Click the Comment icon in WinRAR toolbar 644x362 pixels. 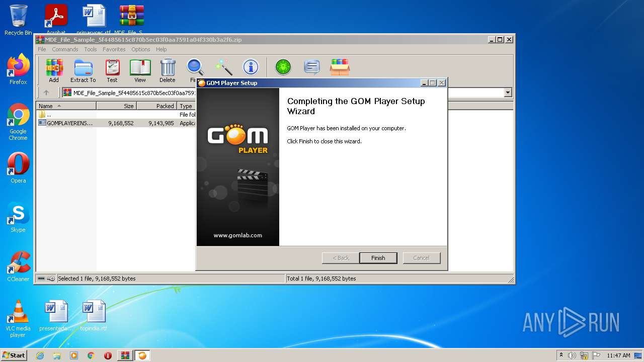(x=312, y=67)
